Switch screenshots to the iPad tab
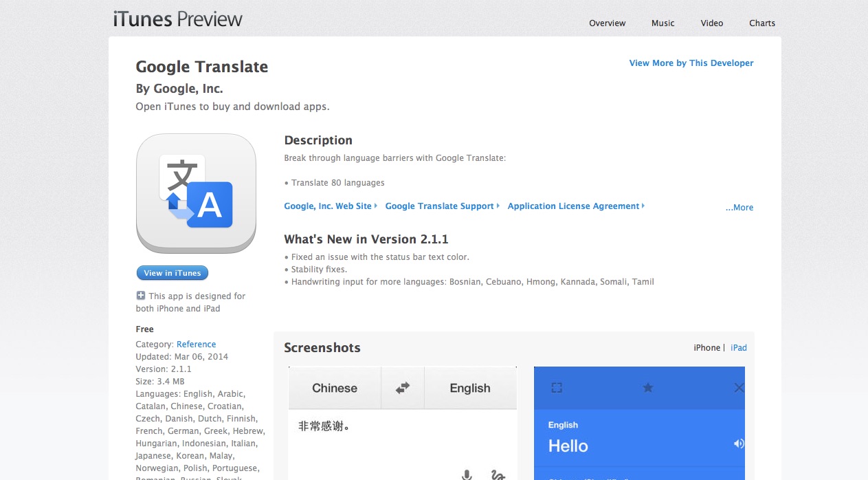 739,348
